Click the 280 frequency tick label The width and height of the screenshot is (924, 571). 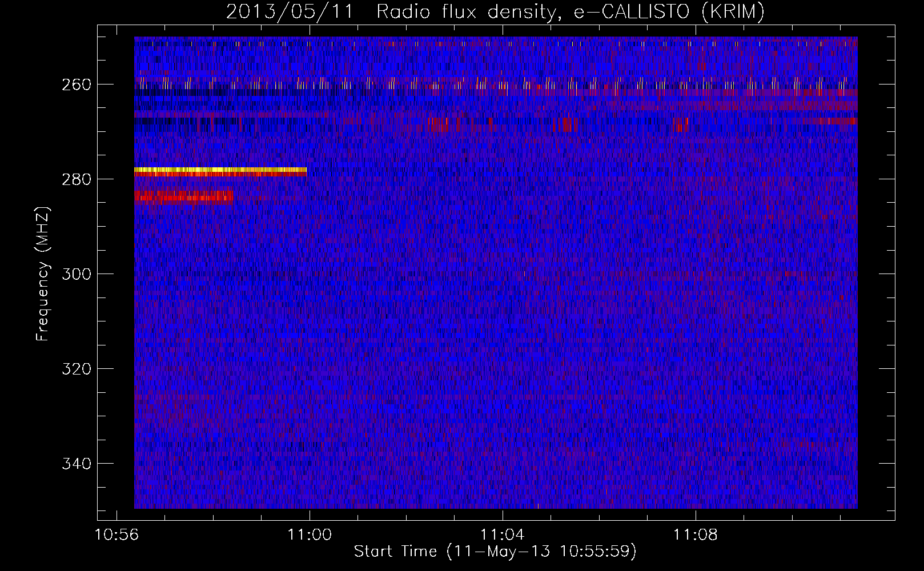coord(76,179)
